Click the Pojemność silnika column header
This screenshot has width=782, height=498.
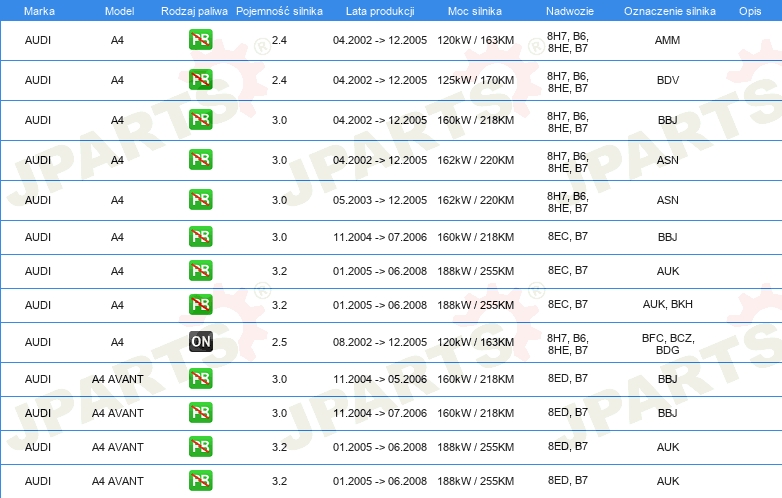point(279,11)
